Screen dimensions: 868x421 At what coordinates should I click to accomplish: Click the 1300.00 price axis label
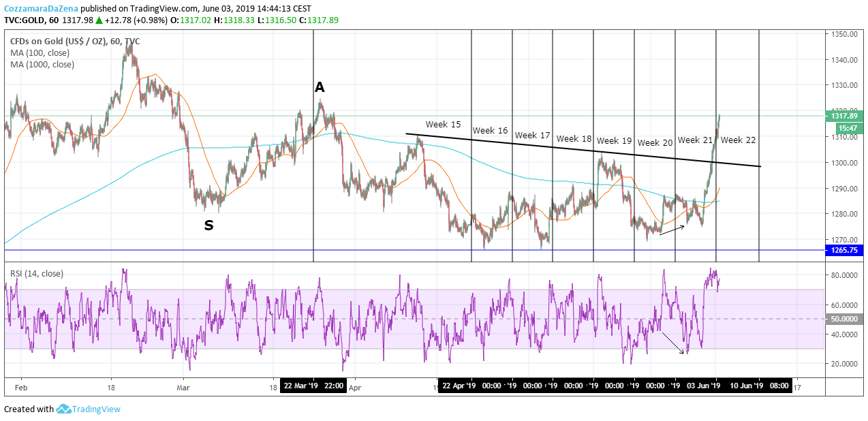(x=844, y=163)
